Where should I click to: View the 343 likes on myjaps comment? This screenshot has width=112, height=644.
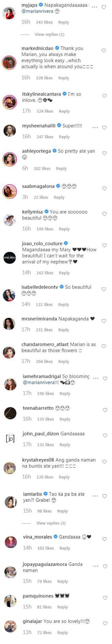(44, 22)
